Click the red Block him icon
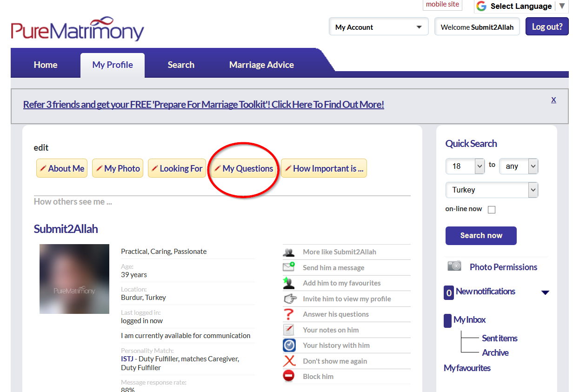Viewport: 573px width, 392px height. pos(289,376)
